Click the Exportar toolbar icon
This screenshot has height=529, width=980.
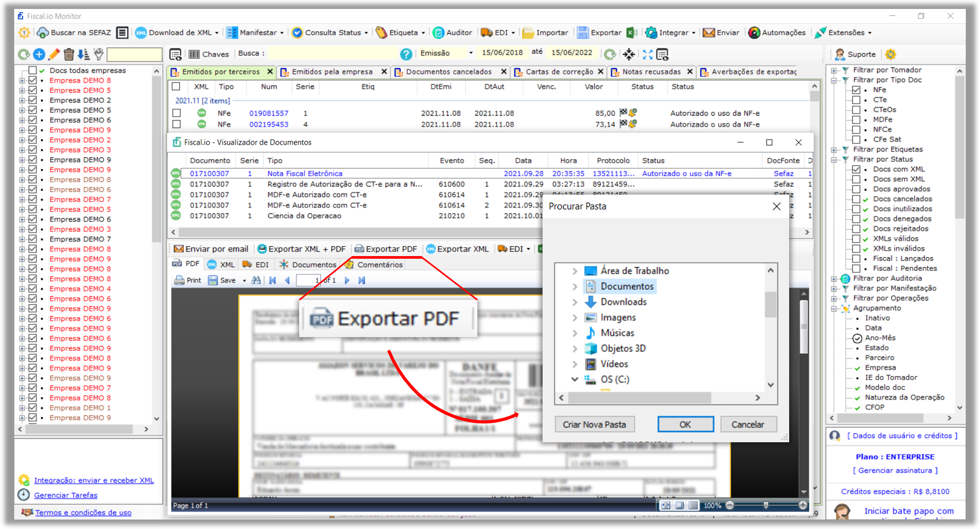[583, 33]
